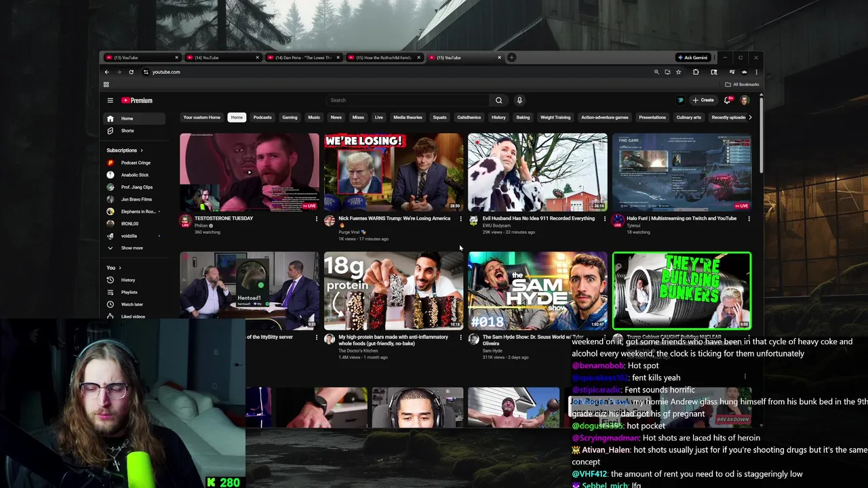Open the Podcast Cringe subscription
The width and height of the screenshot is (868, 488).
134,163
